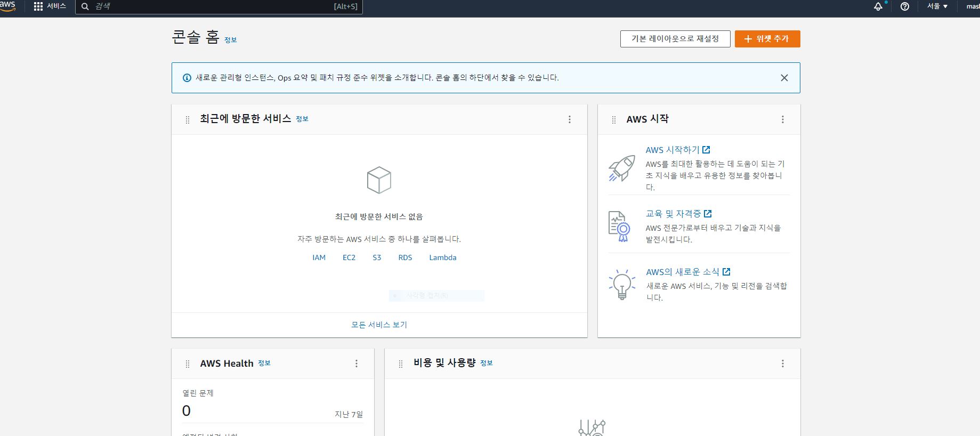Open the RDS service link

tap(405, 257)
